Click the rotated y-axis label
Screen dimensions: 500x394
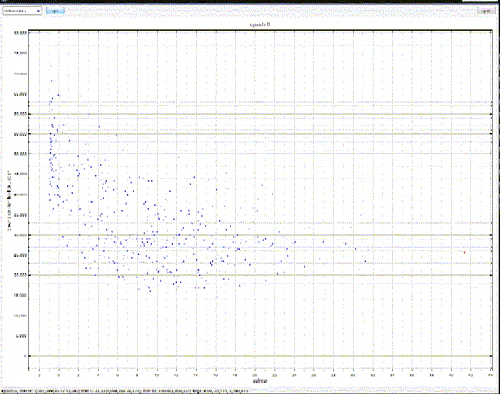coord(9,201)
